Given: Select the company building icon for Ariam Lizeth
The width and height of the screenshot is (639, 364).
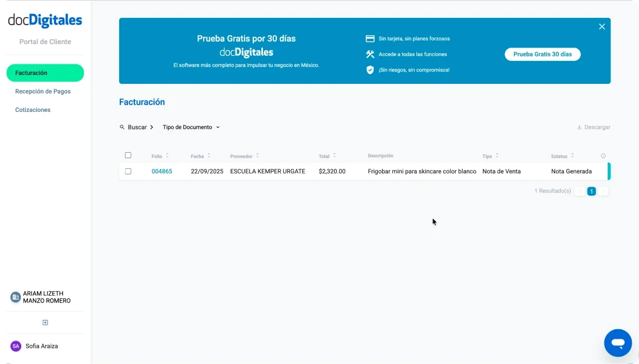Looking at the screenshot, I should coord(14,296).
